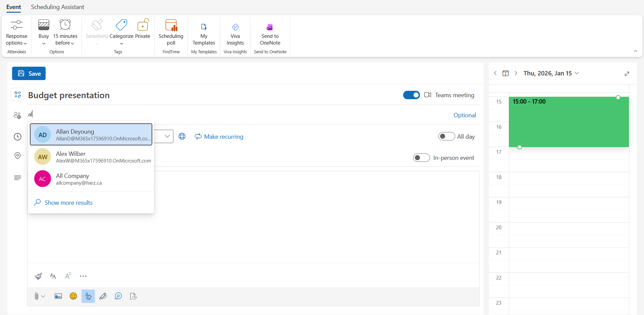Turn off the Teams meeting toggle
Viewport: 644px width, 315px height.
pos(411,95)
